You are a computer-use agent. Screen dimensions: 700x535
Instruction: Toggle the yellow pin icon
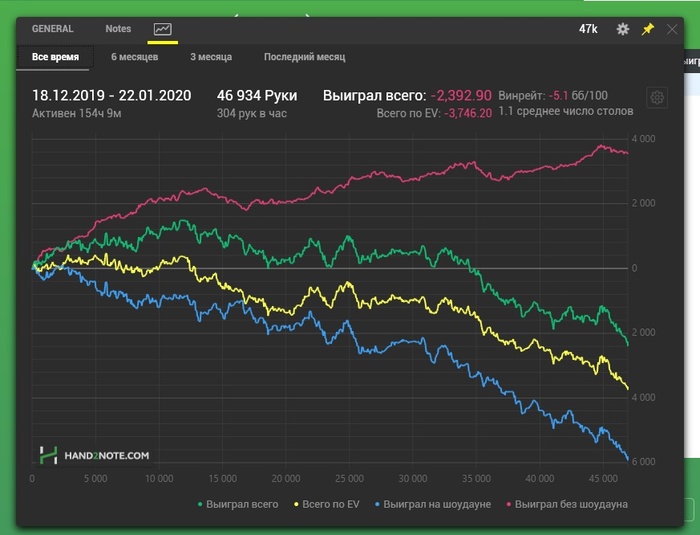[648, 29]
